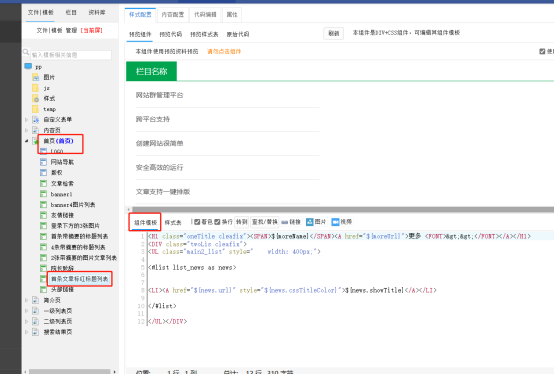Click the left tree panel horizontal scrollbar
554x375 pixels.
coord(70,371)
